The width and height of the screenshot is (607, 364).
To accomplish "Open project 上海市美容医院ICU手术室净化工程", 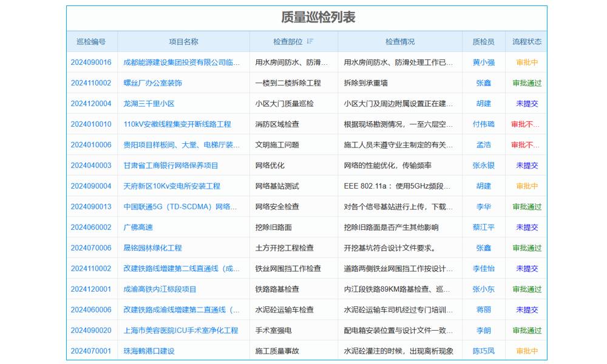I will click(x=180, y=330).
